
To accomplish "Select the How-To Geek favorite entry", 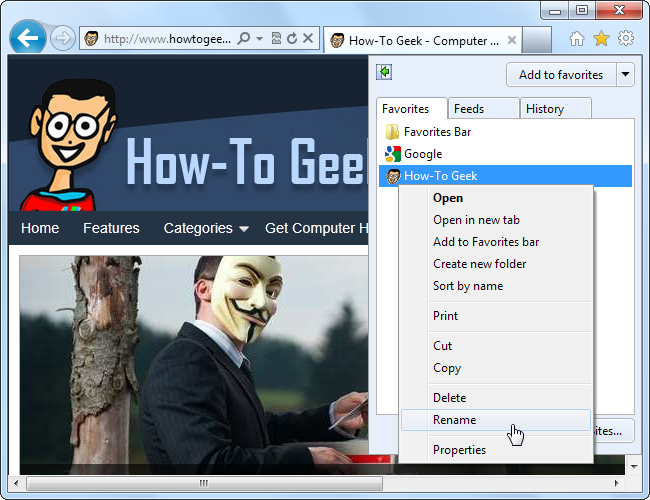I will coord(505,176).
